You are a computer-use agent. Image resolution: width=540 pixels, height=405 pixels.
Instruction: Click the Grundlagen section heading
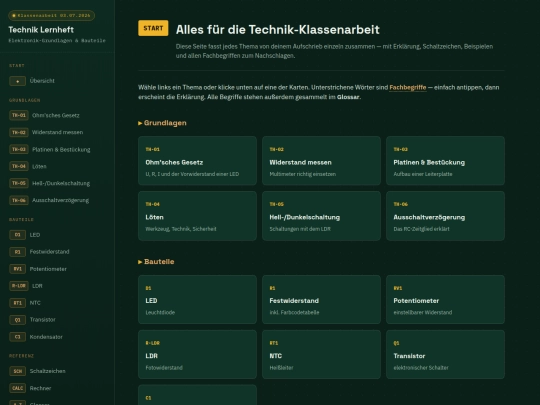(162, 123)
